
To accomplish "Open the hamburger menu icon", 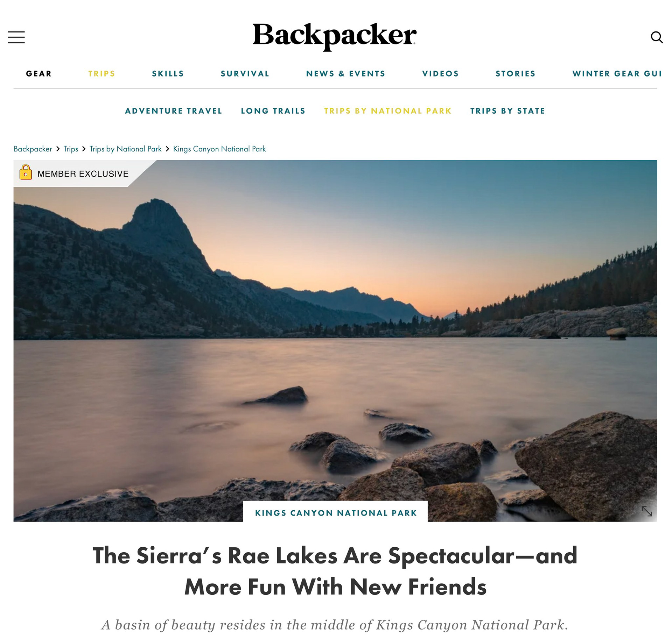I will tap(16, 37).
